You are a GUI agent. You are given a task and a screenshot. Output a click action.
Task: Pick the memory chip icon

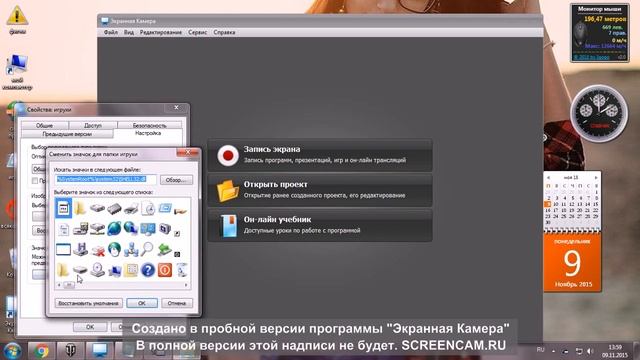click(x=114, y=209)
